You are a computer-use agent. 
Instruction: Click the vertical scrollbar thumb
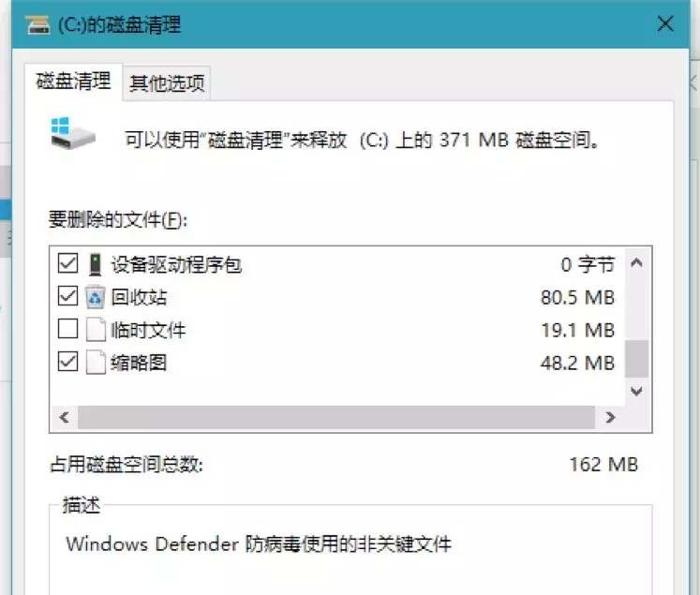(637, 358)
